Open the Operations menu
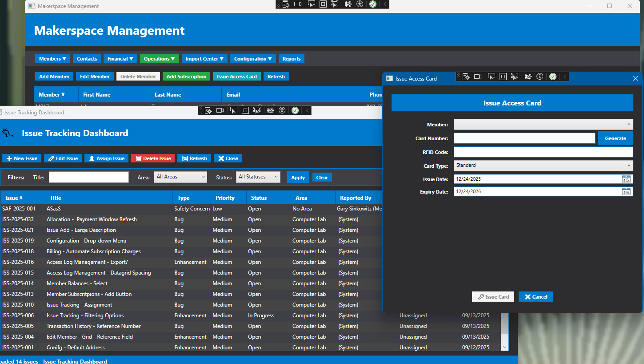Viewport: 644px width, 364px height. click(x=159, y=58)
